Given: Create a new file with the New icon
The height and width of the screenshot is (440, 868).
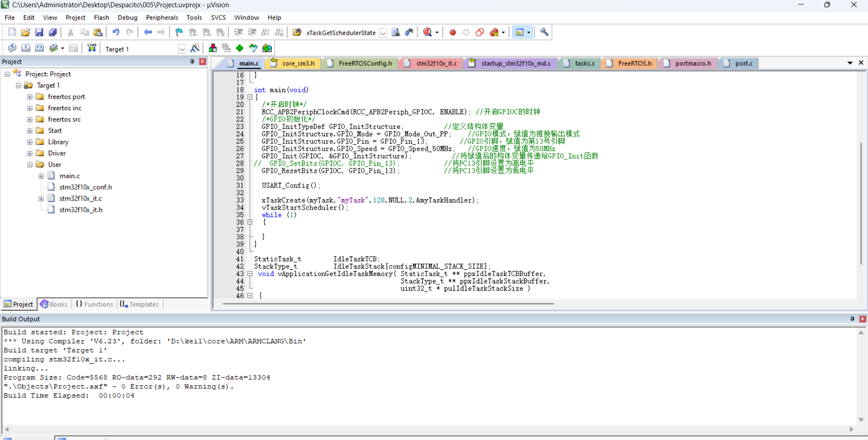Looking at the screenshot, I should click(x=12, y=32).
